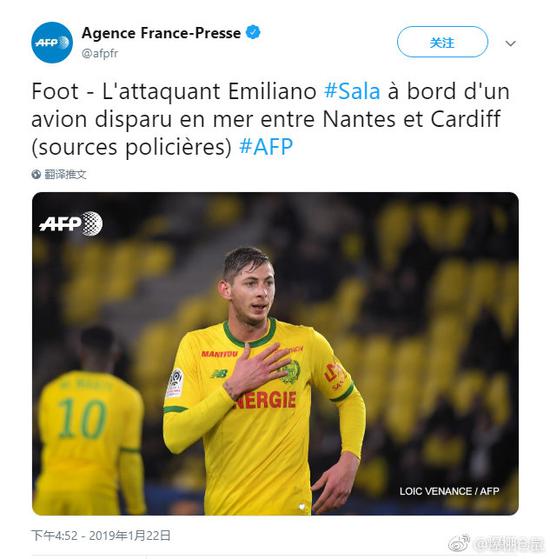Viewport: 550px width, 559px height.
Task: Click the small heart icon on photo
Action: pyautogui.click(x=302, y=507)
